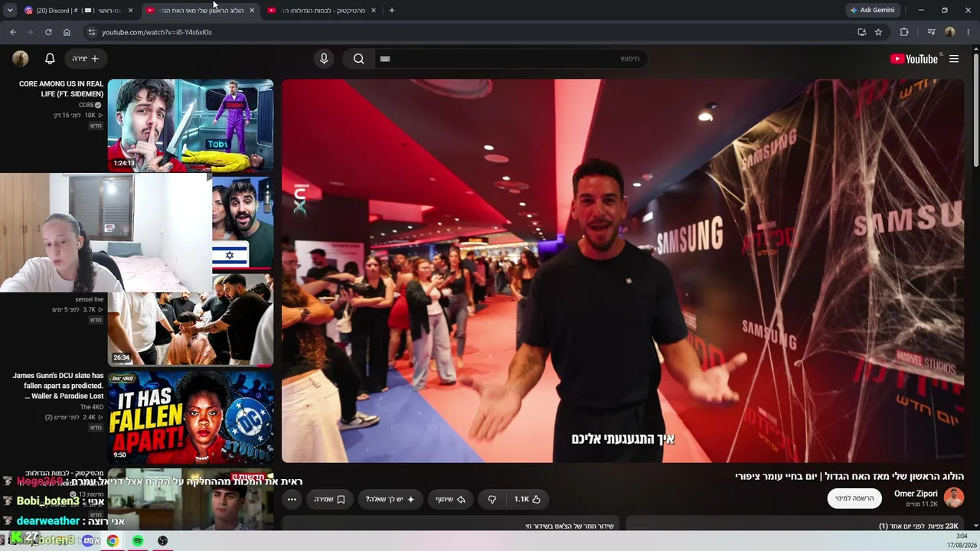Click the address bar URL
This screenshot has height=551, width=980.
pos(157,32)
